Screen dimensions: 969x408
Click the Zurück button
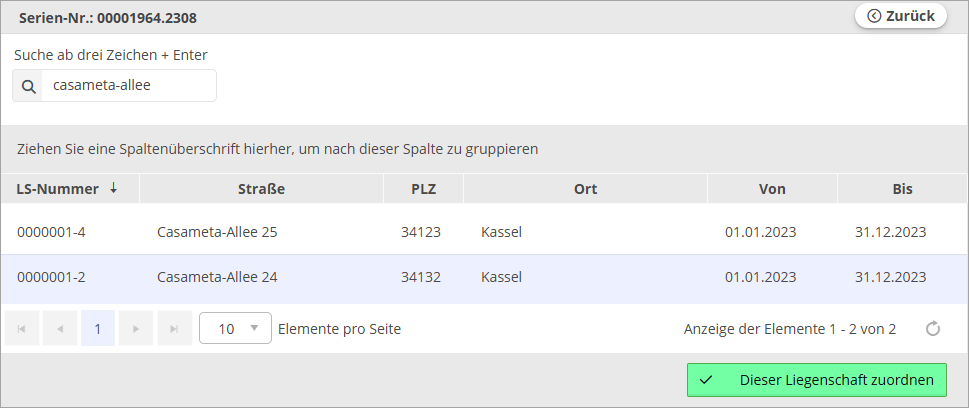tap(901, 15)
